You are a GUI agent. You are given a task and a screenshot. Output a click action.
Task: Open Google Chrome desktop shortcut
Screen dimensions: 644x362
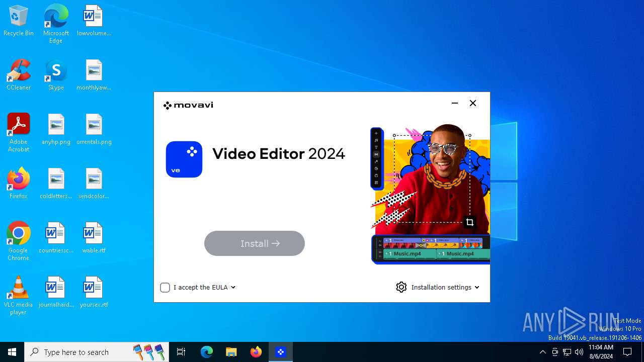click(x=19, y=241)
